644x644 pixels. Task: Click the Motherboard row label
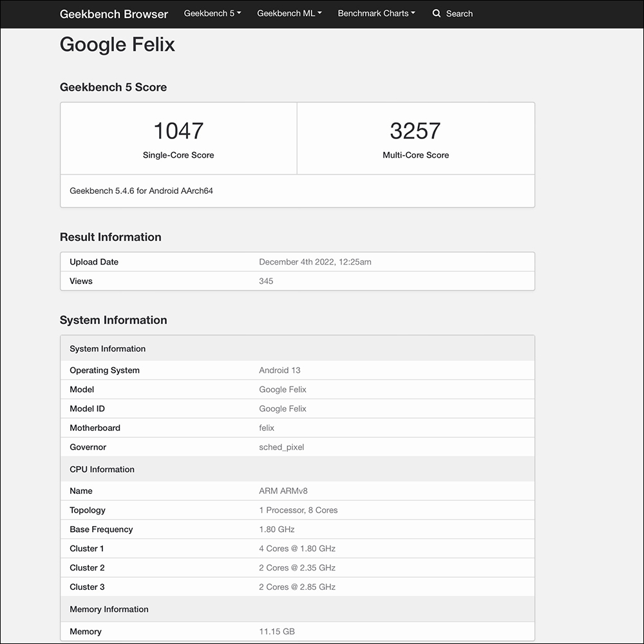[x=95, y=428]
